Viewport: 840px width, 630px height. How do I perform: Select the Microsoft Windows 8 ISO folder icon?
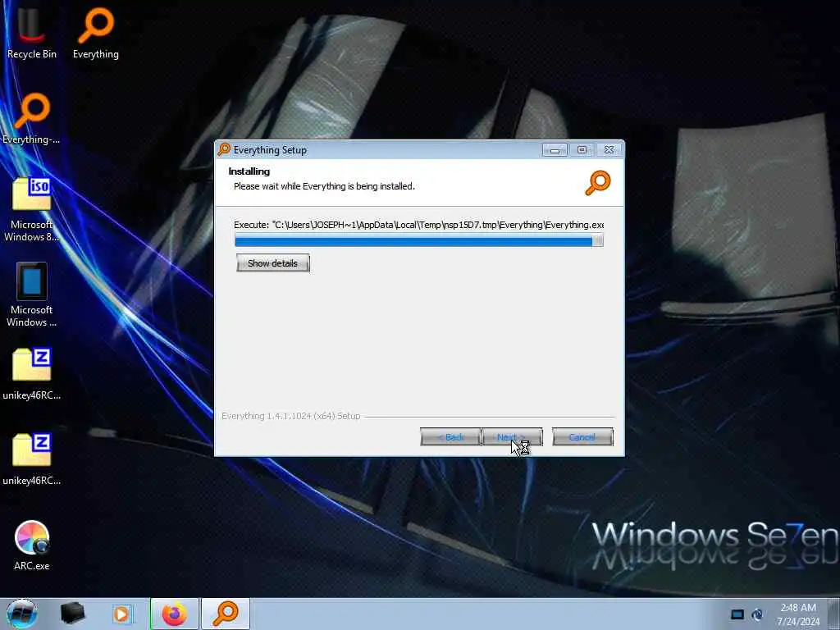(x=32, y=209)
